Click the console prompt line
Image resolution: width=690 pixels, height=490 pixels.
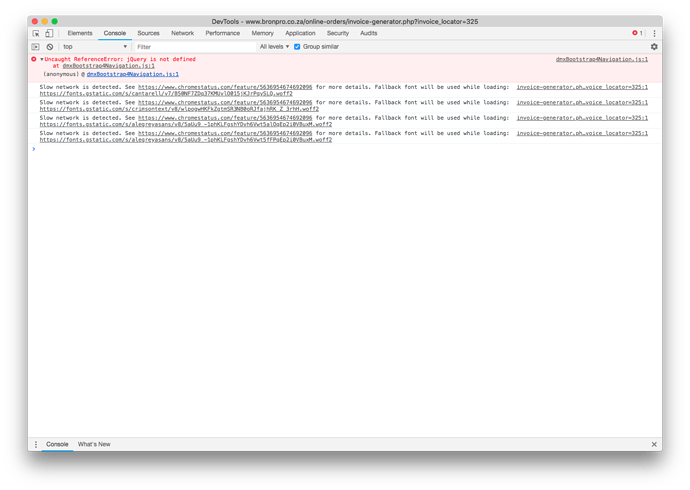(345, 149)
